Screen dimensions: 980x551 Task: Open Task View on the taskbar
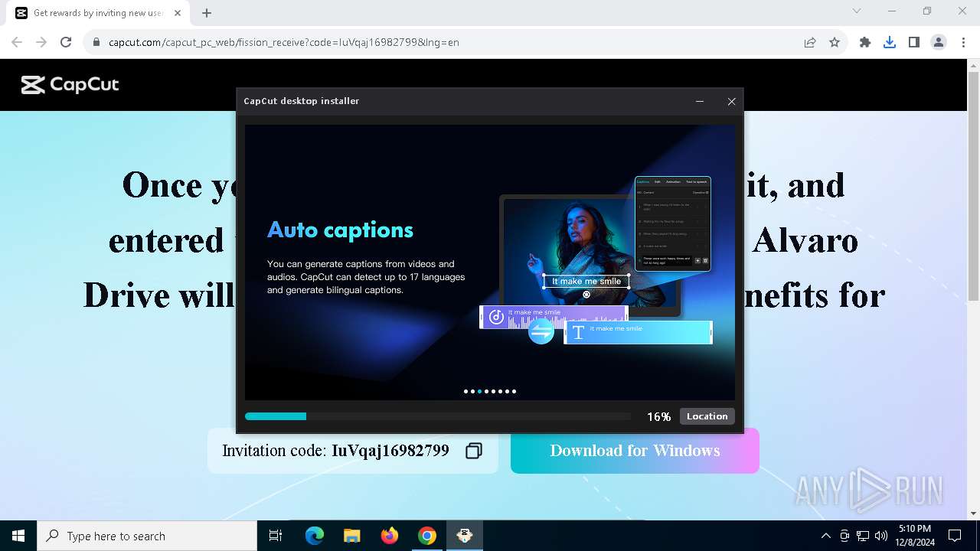276,536
